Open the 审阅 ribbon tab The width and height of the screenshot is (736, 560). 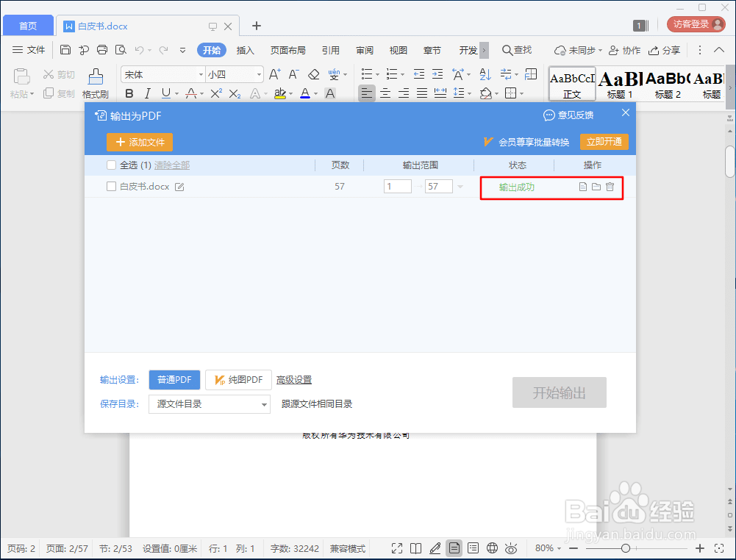[365, 50]
